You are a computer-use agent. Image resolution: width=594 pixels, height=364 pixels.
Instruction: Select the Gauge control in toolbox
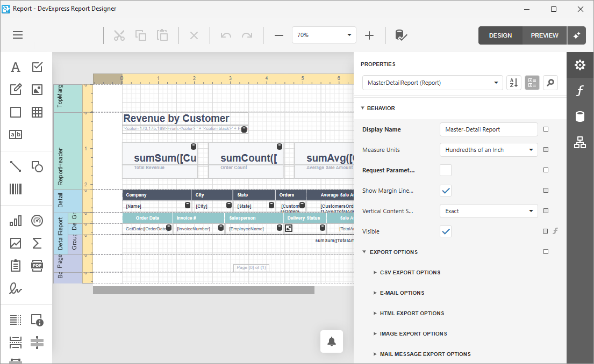[x=37, y=221]
